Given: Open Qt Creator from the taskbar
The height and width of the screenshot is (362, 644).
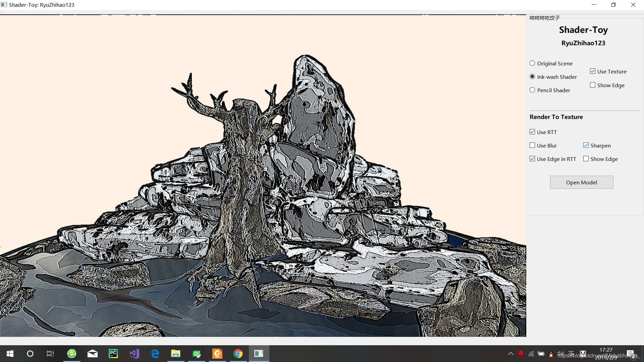Looking at the screenshot, I should [x=197, y=354].
